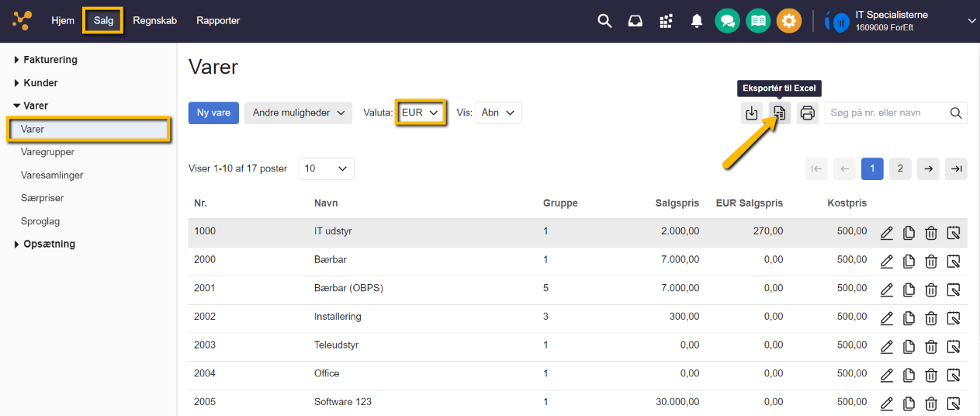
Task: Open the rows-per-page dropdown showing 10
Action: tap(326, 168)
